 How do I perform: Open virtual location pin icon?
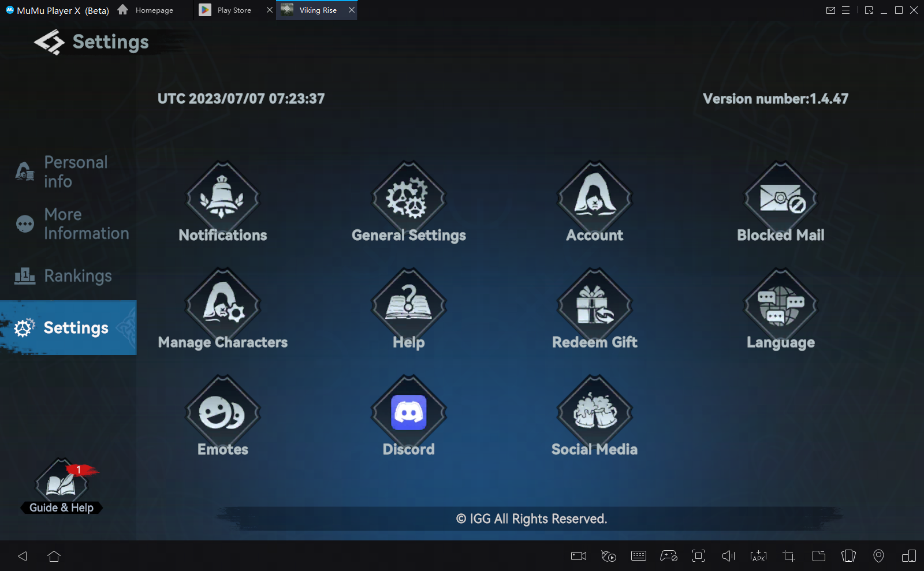click(878, 556)
